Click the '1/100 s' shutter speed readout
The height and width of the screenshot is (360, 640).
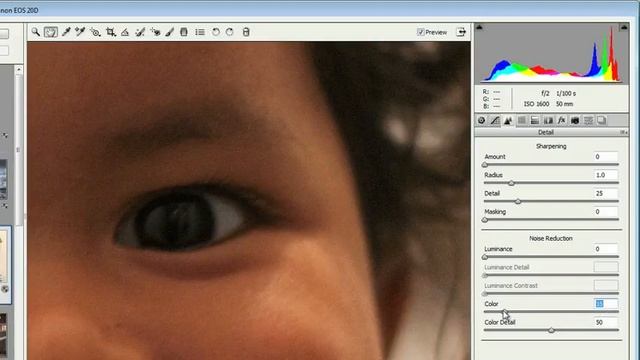(x=566, y=93)
